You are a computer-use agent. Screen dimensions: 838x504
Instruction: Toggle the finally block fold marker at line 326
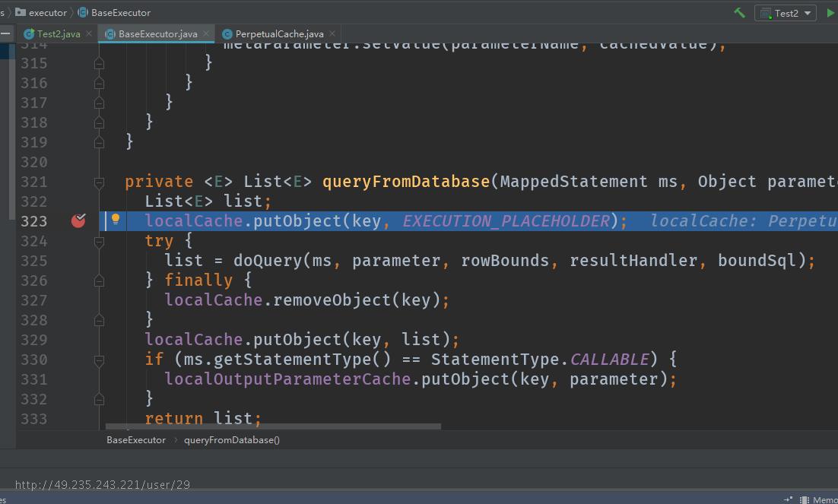point(99,281)
